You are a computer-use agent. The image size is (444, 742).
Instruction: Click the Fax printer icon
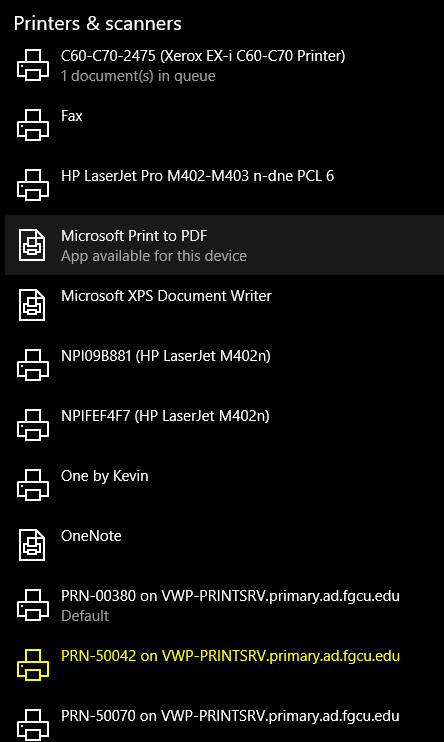click(33, 125)
